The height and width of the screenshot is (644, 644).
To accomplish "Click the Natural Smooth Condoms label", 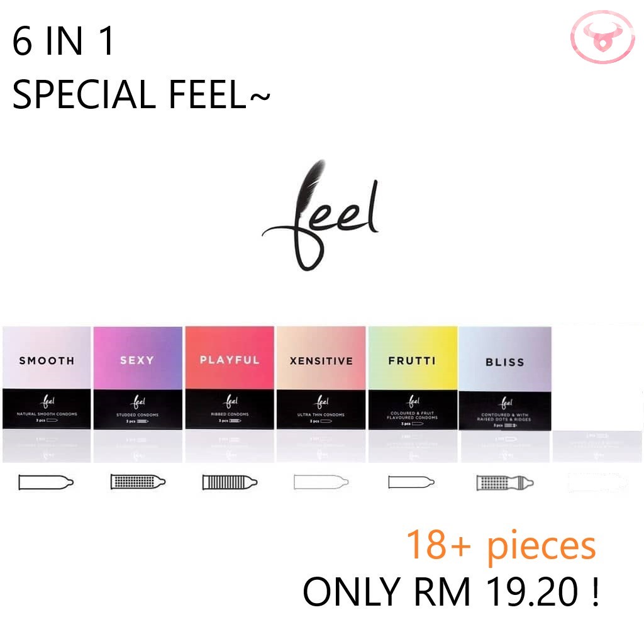I will coord(47,414).
